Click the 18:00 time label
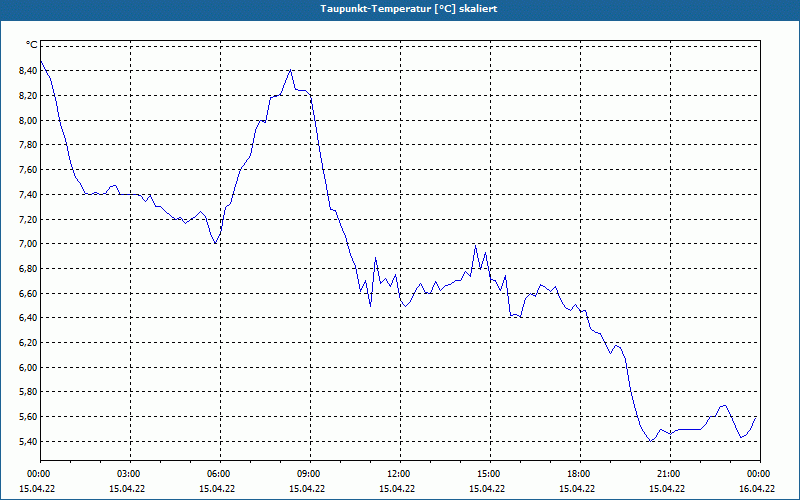The image size is (800, 500). (580, 474)
